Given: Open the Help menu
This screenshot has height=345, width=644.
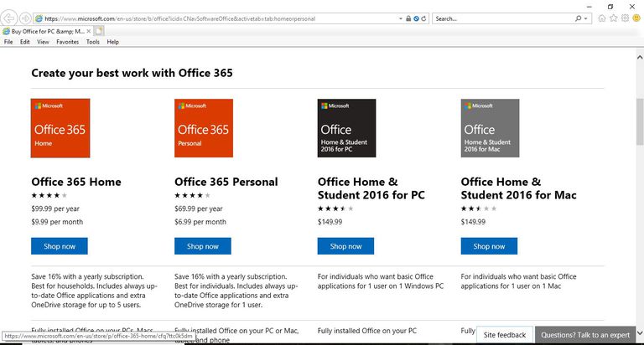Looking at the screenshot, I should click(112, 42).
